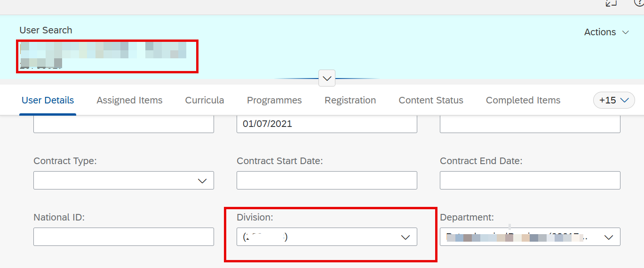The width and height of the screenshot is (644, 268).
Task: Click the Contract End Date field
Action: pos(530,181)
